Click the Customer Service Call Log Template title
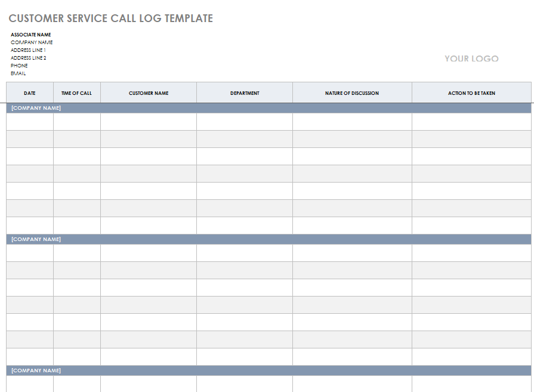 pos(110,18)
